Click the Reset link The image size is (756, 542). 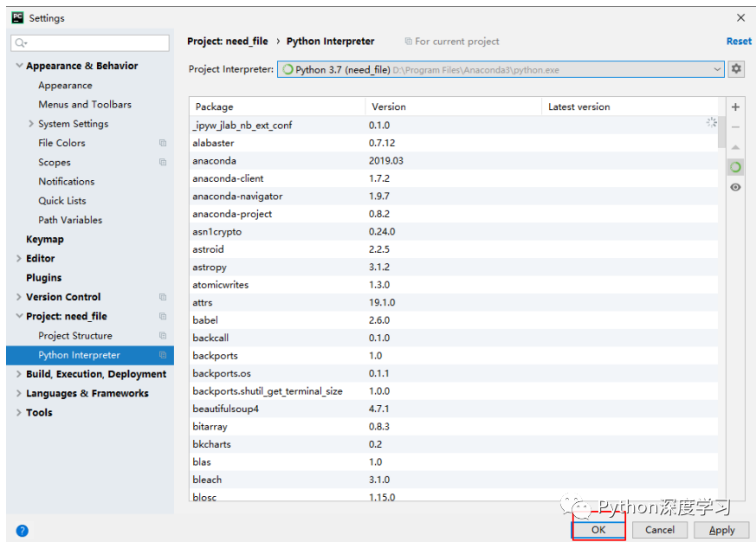[x=739, y=42]
